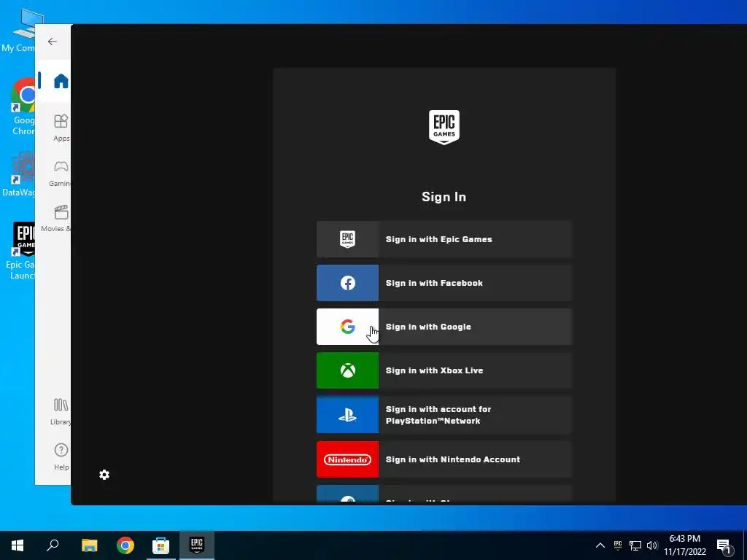Sign in with Nintendo Account

444,459
